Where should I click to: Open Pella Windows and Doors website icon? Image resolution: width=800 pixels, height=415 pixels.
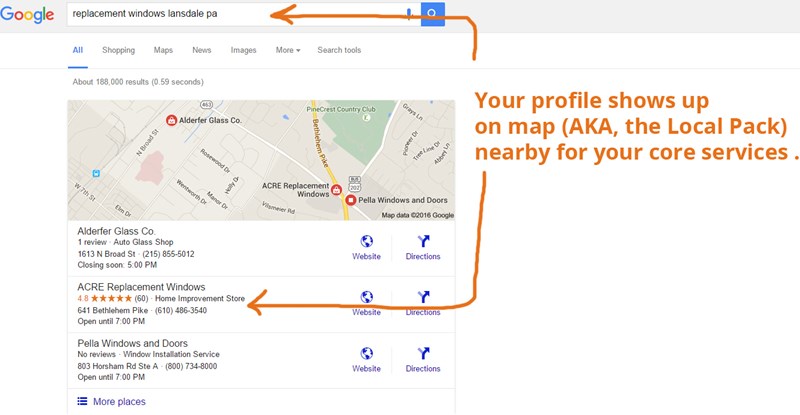tap(366, 354)
